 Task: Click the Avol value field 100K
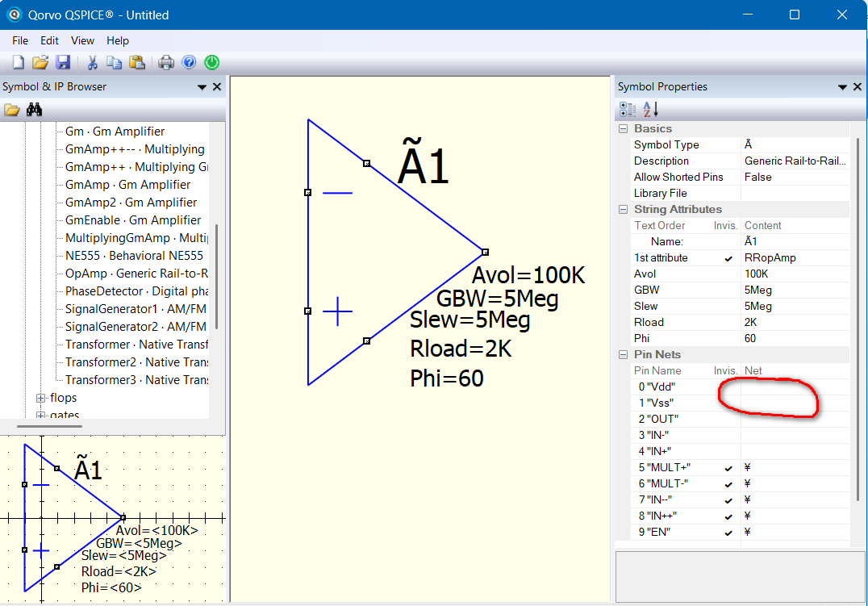click(795, 274)
